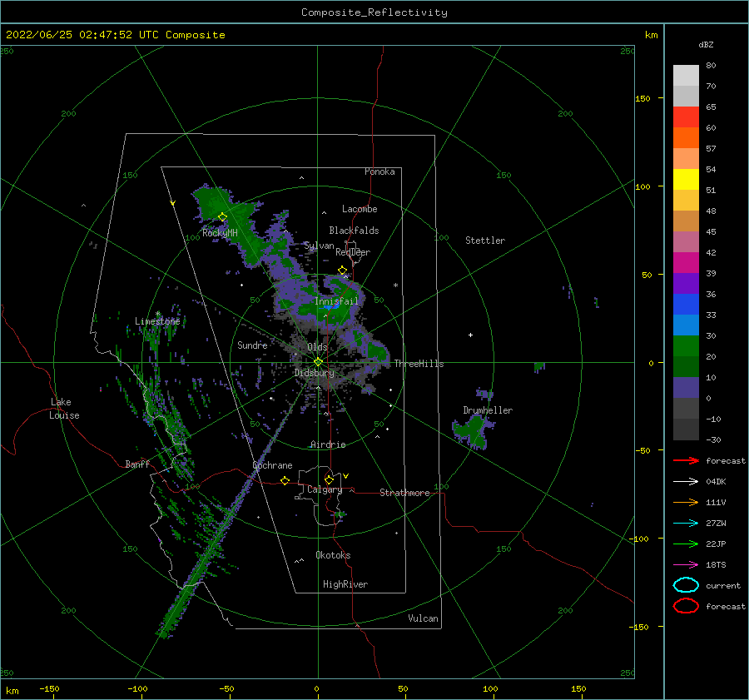The image size is (749, 700).
Task: Click the Sylvan label
Action: [x=319, y=246]
